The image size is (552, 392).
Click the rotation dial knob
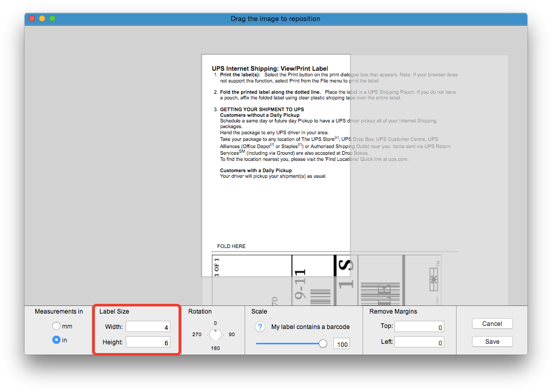click(x=215, y=335)
